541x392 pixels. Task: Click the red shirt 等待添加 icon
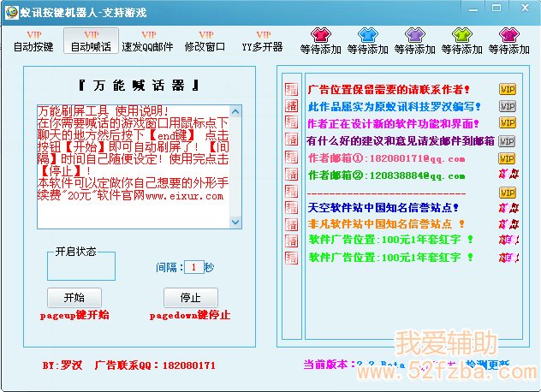(321, 35)
